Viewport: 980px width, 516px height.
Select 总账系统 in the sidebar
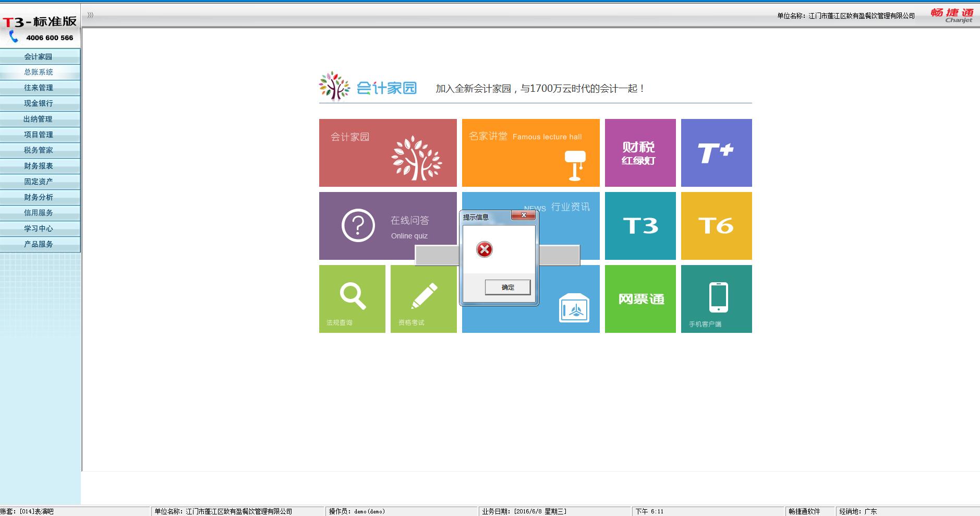(39, 72)
